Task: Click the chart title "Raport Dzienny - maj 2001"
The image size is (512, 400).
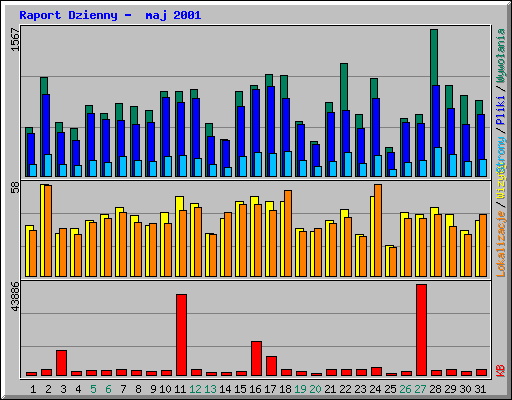Action: click(x=110, y=15)
